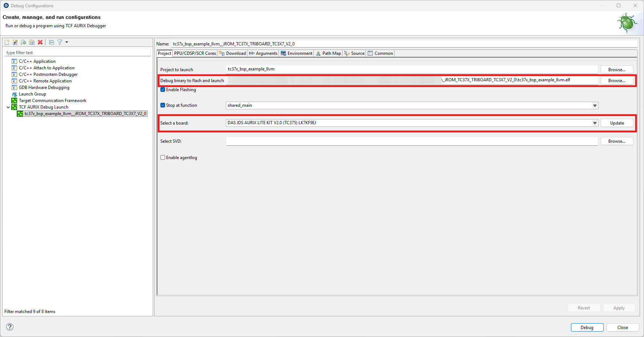Screen dimensions: 644x337
Task: Open the Source tab
Action: click(x=355, y=53)
